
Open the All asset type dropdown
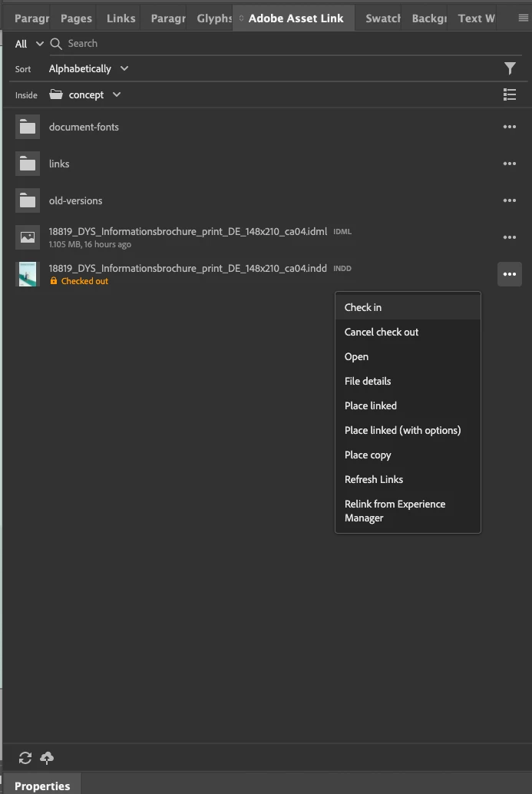(29, 44)
